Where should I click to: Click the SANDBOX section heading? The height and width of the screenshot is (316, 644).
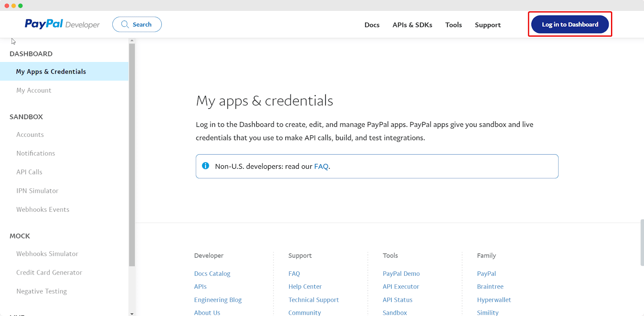point(26,117)
